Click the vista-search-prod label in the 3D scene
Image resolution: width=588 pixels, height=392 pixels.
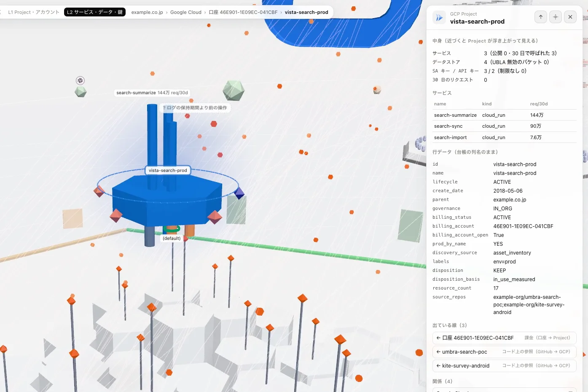point(168,170)
